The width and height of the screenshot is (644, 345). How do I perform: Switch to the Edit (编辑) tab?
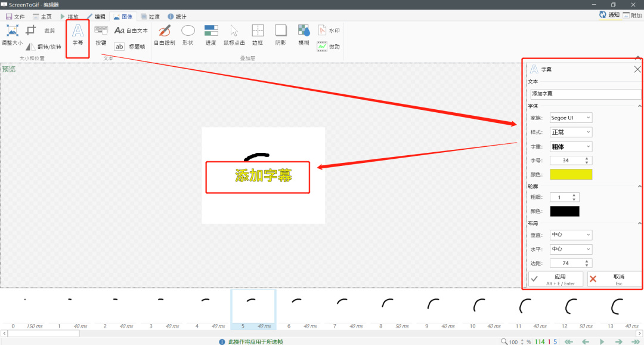click(96, 17)
